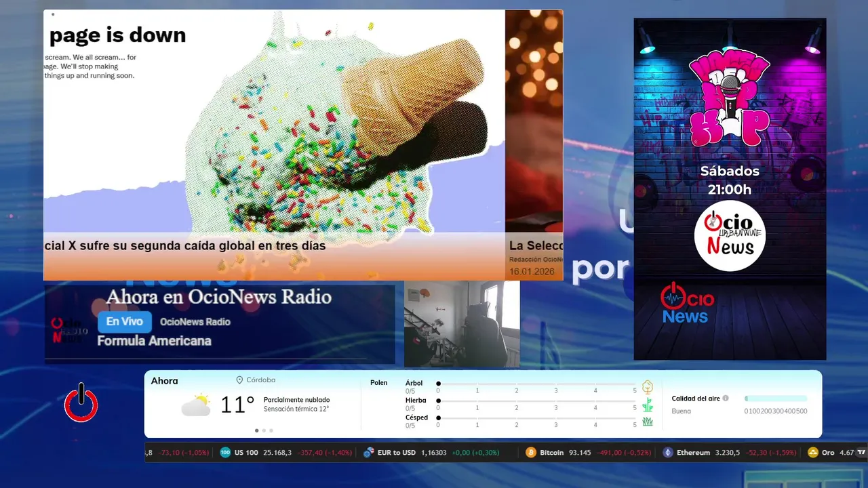
Task: Click the 'page is down' heading
Action: point(118,35)
